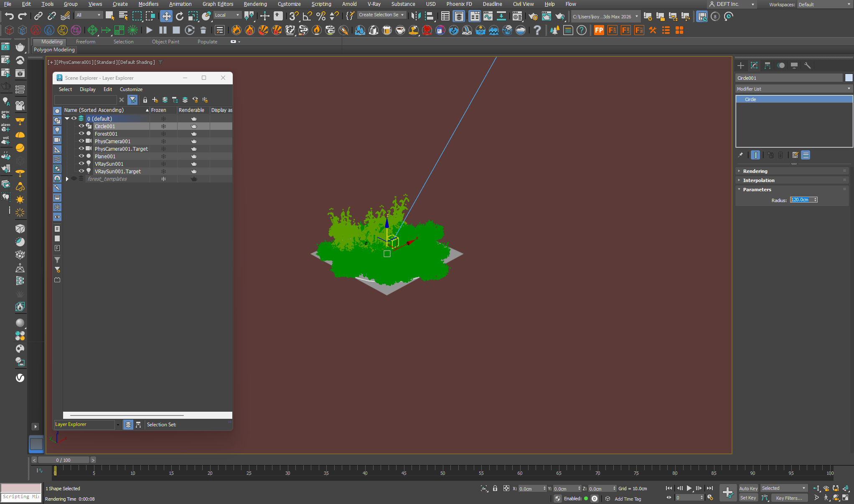Hide Forest001 using its eye icon
The height and width of the screenshot is (504, 854).
pyautogui.click(x=81, y=134)
